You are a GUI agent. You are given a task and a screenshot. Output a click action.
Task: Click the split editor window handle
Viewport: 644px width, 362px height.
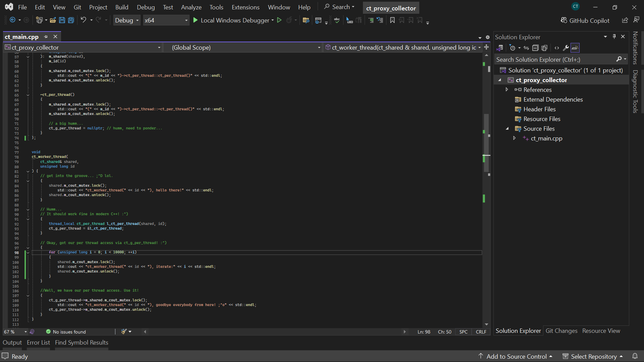(x=486, y=48)
